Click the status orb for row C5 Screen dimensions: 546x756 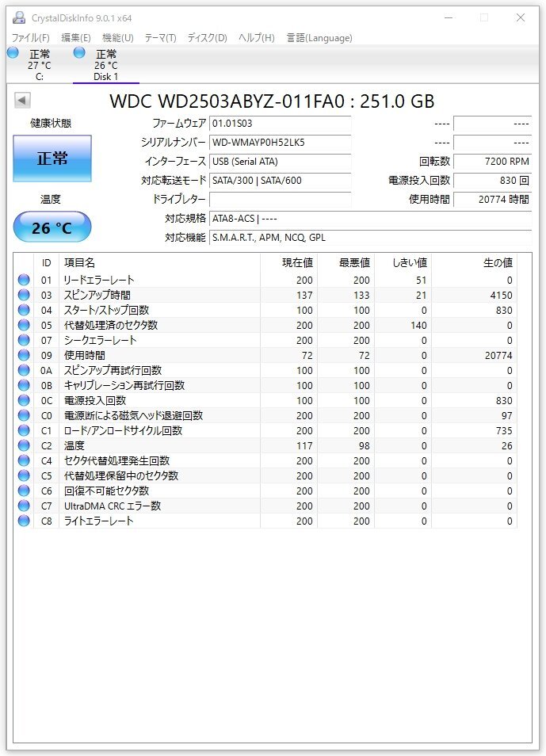pos(24,475)
